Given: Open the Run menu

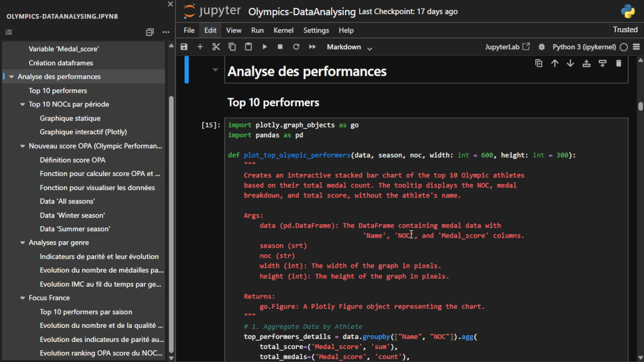Looking at the screenshot, I should (257, 30).
